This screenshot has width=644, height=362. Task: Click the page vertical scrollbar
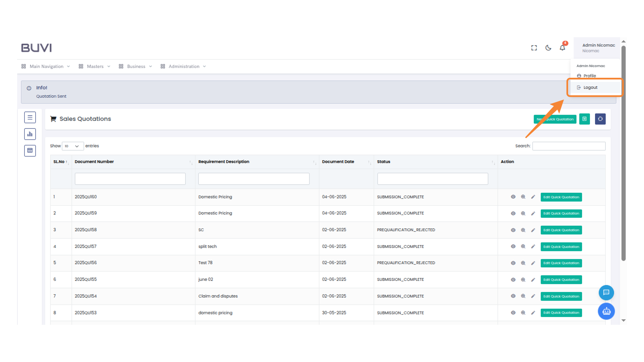point(624,153)
